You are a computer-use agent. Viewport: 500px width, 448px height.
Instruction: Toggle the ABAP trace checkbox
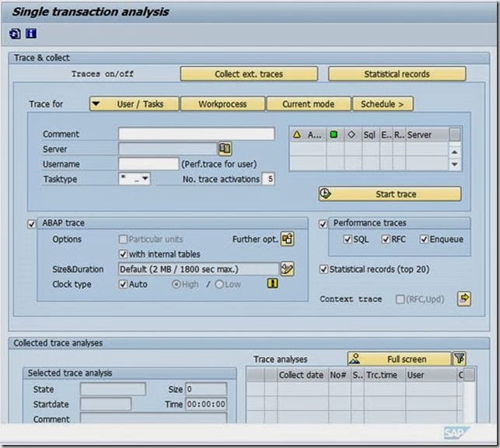point(32,224)
